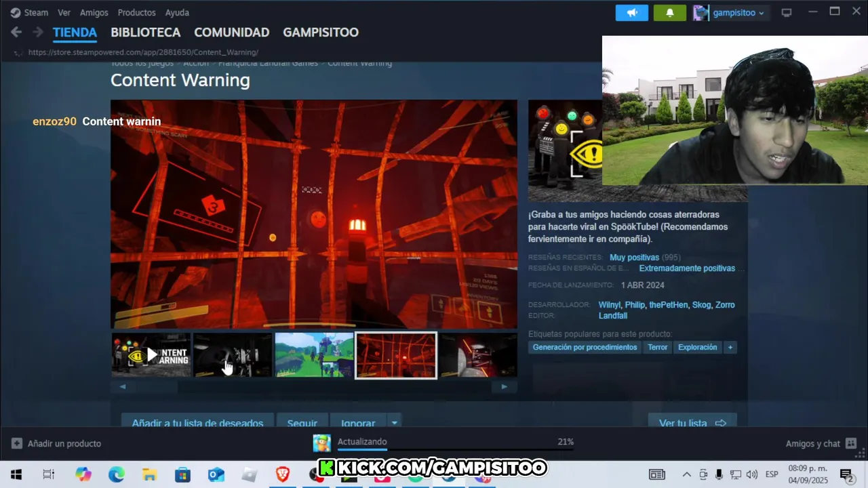Screen dimensions: 868x488
Task: Open the notifications bell
Action: [x=670, y=13]
